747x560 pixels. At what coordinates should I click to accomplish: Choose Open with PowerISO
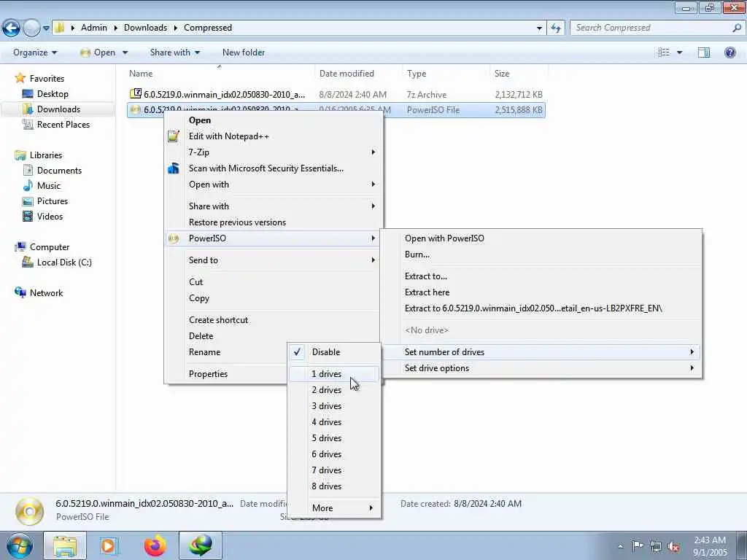click(541, 238)
